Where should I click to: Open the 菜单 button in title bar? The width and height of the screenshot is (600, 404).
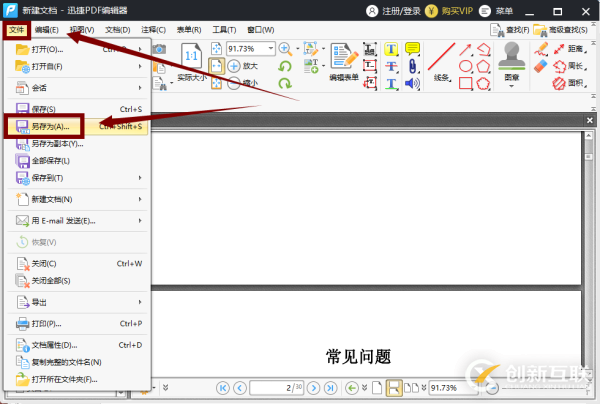[496, 11]
